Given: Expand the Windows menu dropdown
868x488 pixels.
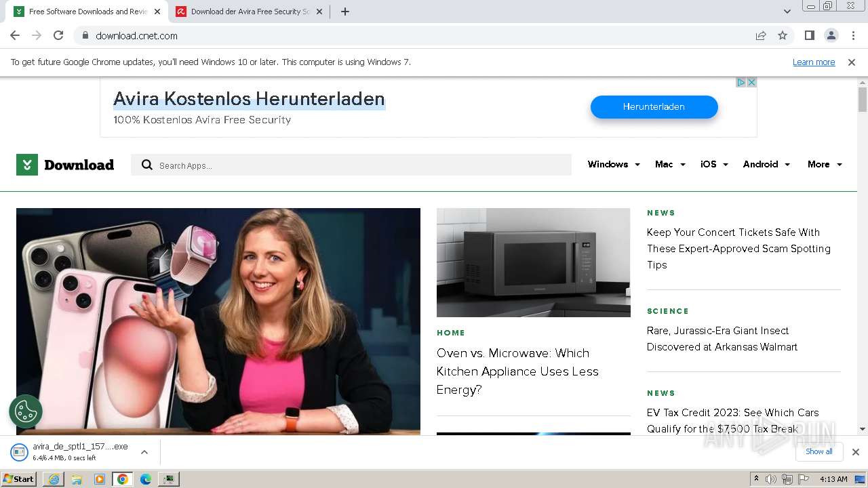Looking at the screenshot, I should (x=613, y=164).
